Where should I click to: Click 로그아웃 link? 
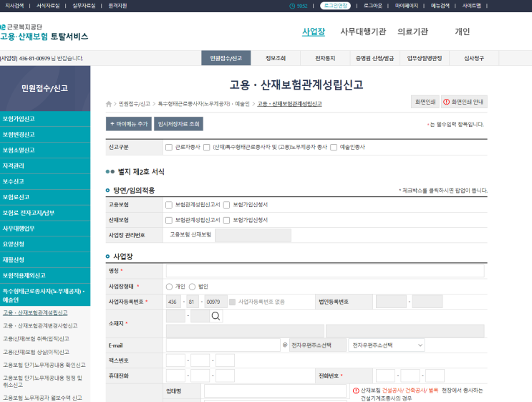(373, 6)
